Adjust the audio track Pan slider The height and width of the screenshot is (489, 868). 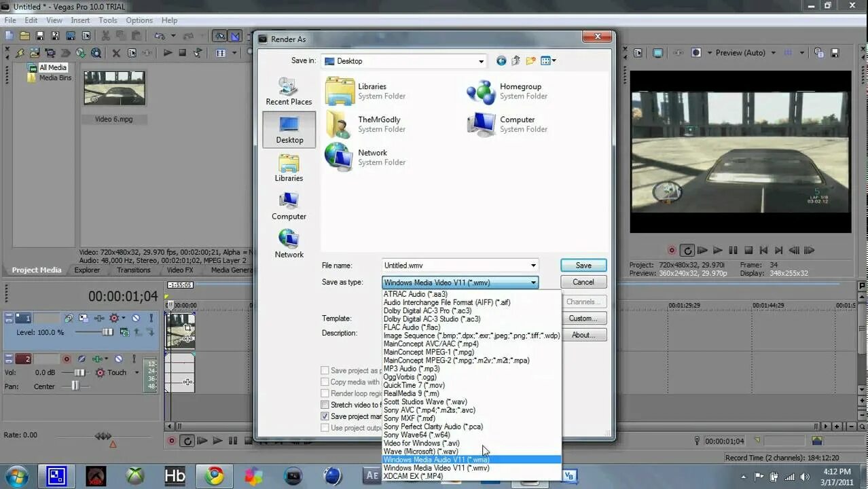(x=75, y=386)
